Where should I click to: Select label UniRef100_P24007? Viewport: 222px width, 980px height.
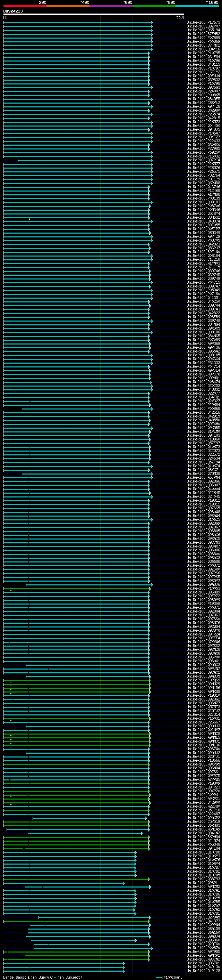coord(203,91)
